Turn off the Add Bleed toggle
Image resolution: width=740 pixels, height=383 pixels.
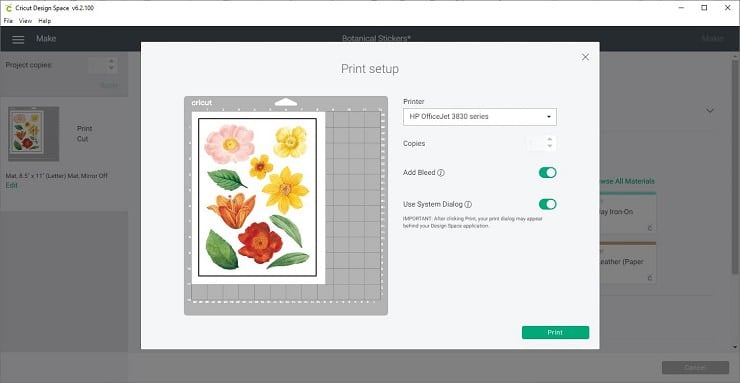click(547, 173)
